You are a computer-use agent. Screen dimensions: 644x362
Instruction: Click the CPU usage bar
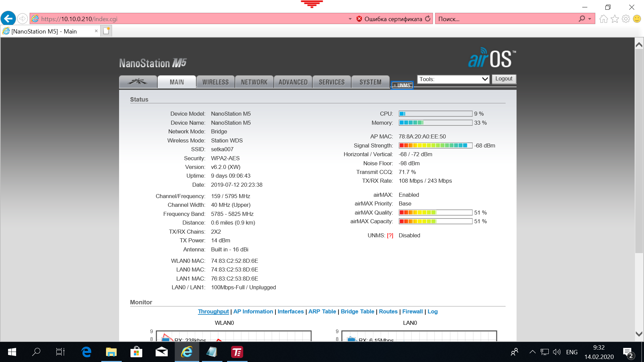[x=435, y=114]
